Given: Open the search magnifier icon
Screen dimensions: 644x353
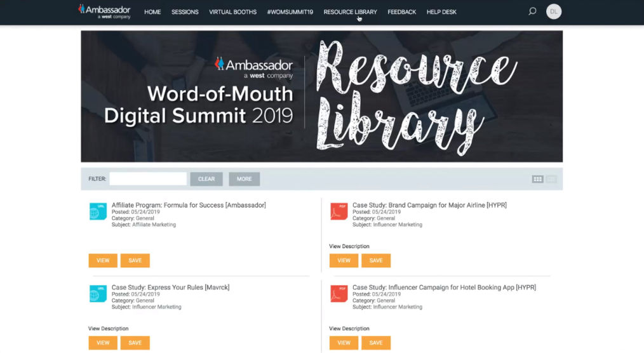Looking at the screenshot, I should [x=532, y=11].
